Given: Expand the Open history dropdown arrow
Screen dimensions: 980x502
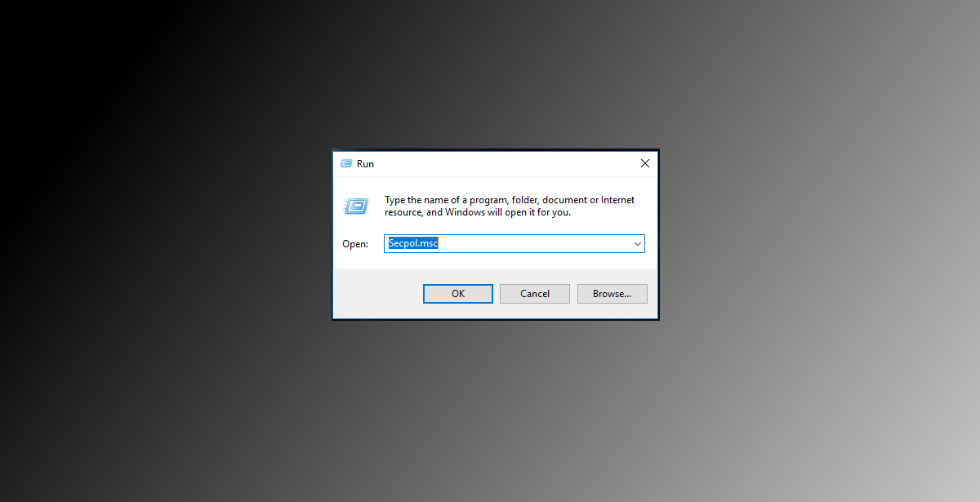Looking at the screenshot, I should [x=637, y=244].
